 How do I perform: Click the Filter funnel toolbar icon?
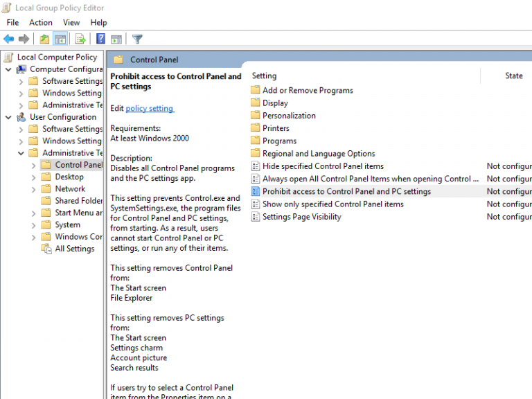coord(137,39)
